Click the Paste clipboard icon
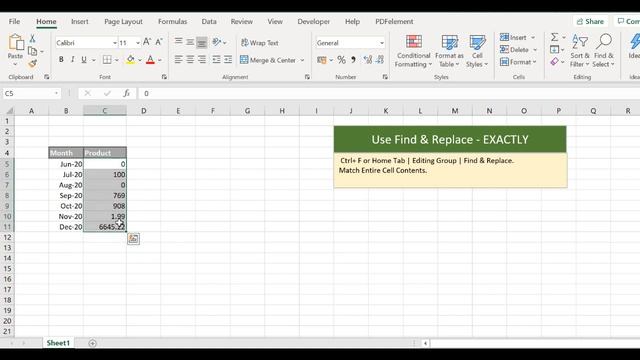 [x=16, y=42]
